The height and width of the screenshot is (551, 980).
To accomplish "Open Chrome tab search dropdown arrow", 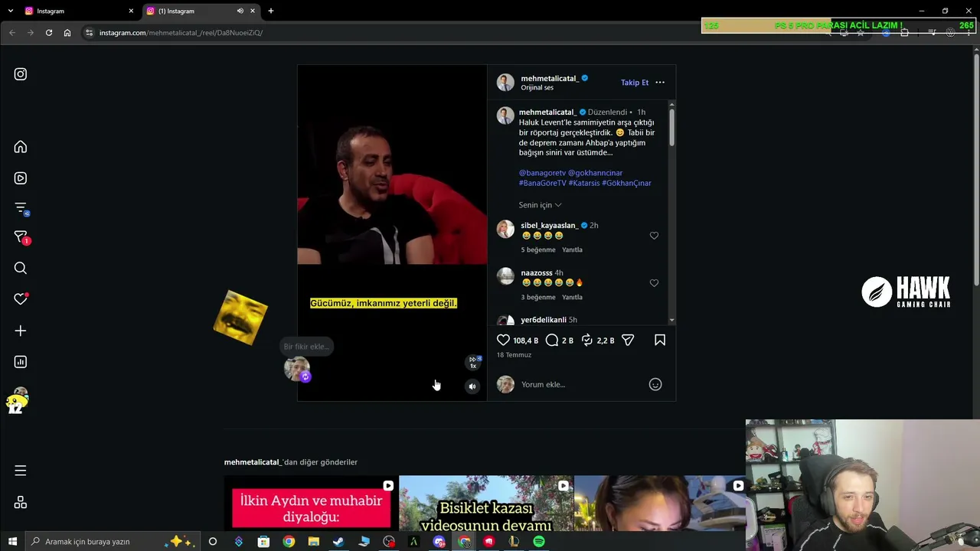I will tap(11, 11).
